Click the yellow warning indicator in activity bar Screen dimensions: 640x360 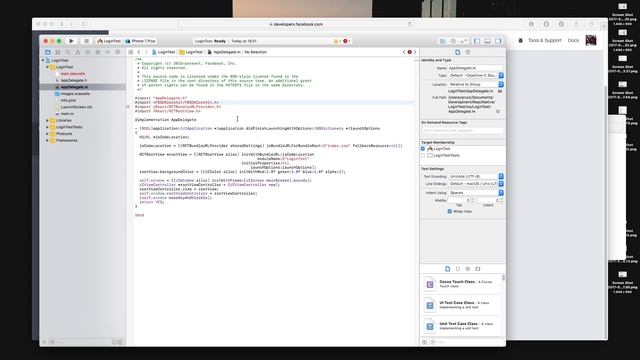click(337, 41)
